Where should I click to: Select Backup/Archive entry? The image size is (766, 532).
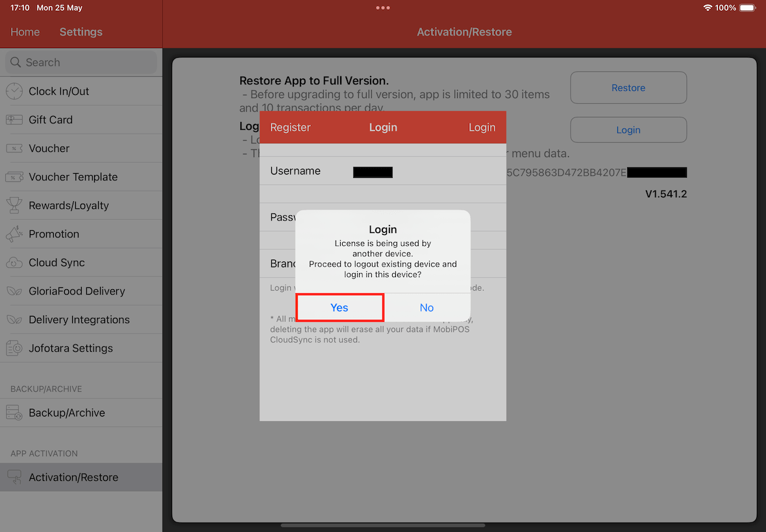tap(81, 413)
